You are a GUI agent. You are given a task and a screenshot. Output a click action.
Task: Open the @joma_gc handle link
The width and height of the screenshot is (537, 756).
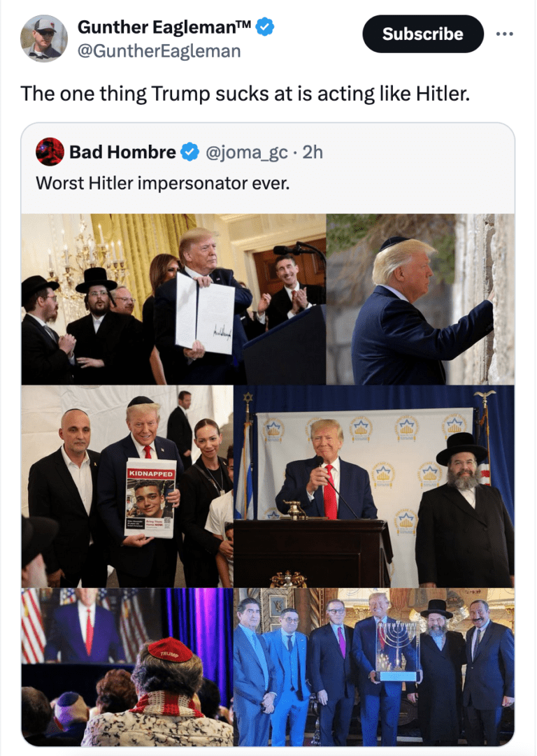pos(247,152)
